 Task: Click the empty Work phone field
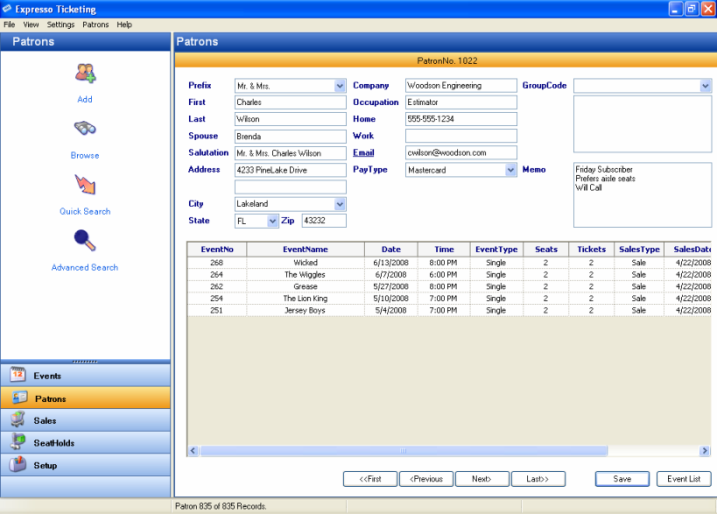pos(461,136)
